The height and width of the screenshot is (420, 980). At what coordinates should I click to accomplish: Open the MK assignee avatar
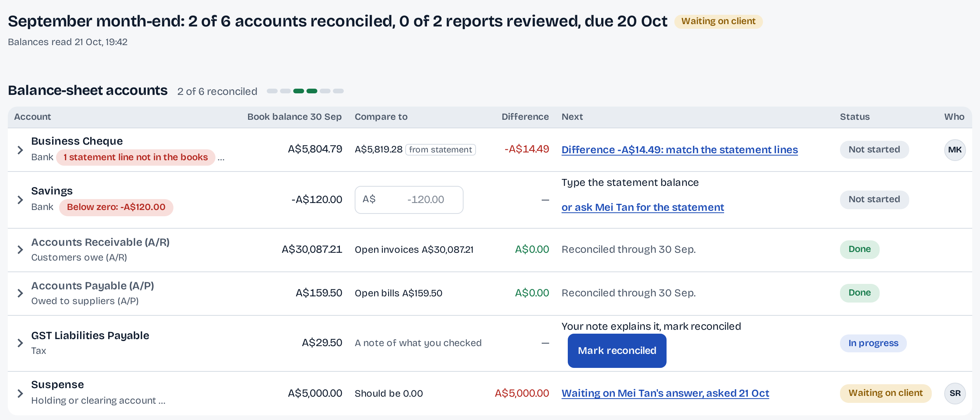[x=955, y=150]
